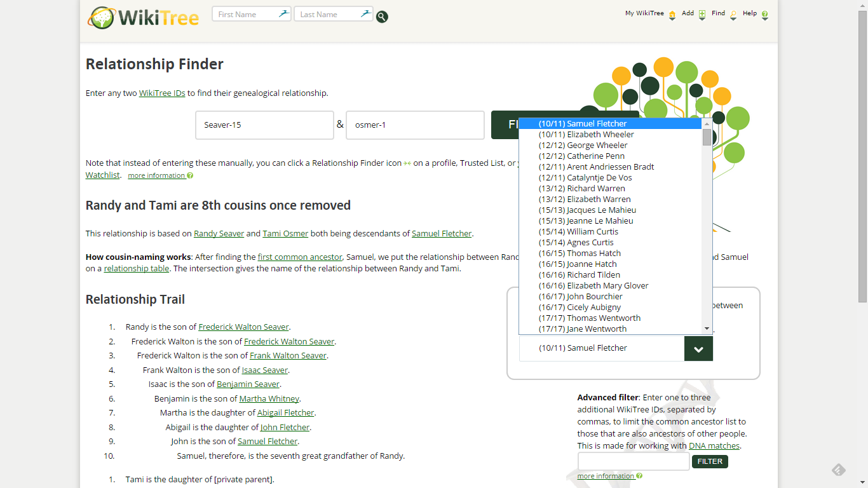Select (16/17) Cicely Aubigny option
Image resolution: width=868 pixels, height=488 pixels.
pyautogui.click(x=611, y=307)
